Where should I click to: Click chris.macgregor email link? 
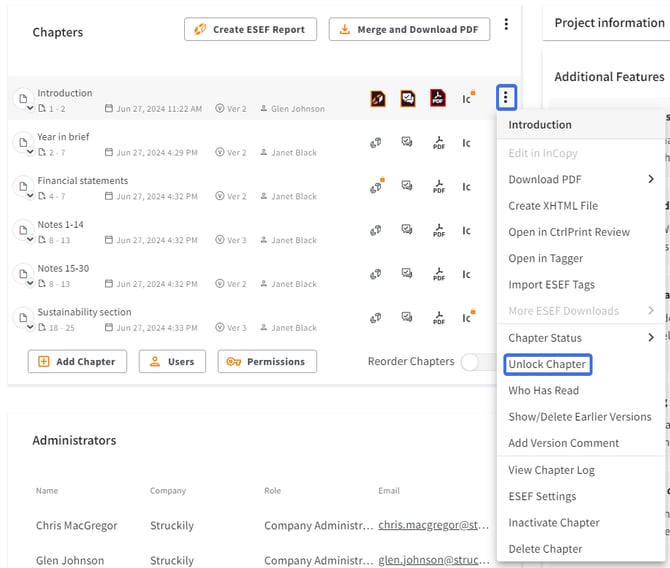tap(435, 525)
